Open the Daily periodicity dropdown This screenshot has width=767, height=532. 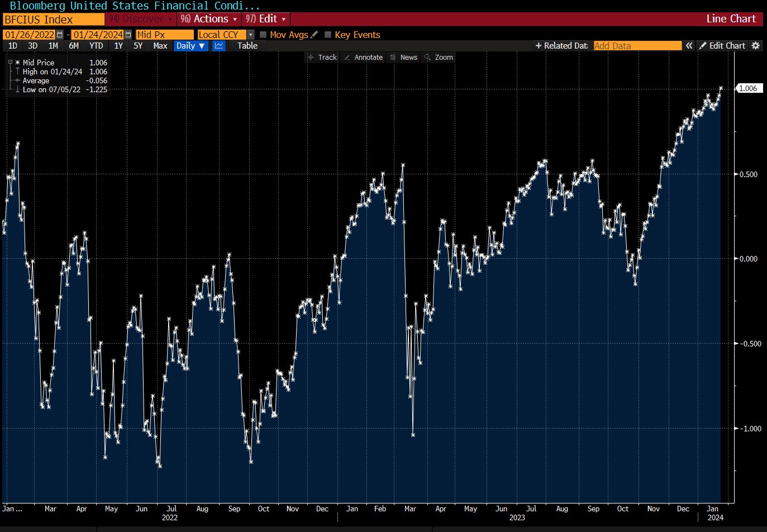(190, 46)
